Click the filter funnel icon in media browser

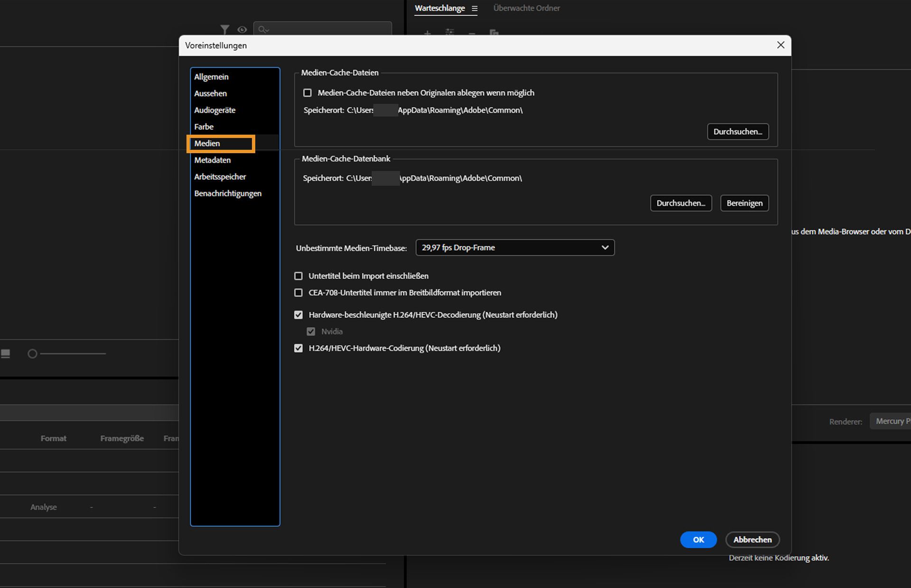click(224, 29)
